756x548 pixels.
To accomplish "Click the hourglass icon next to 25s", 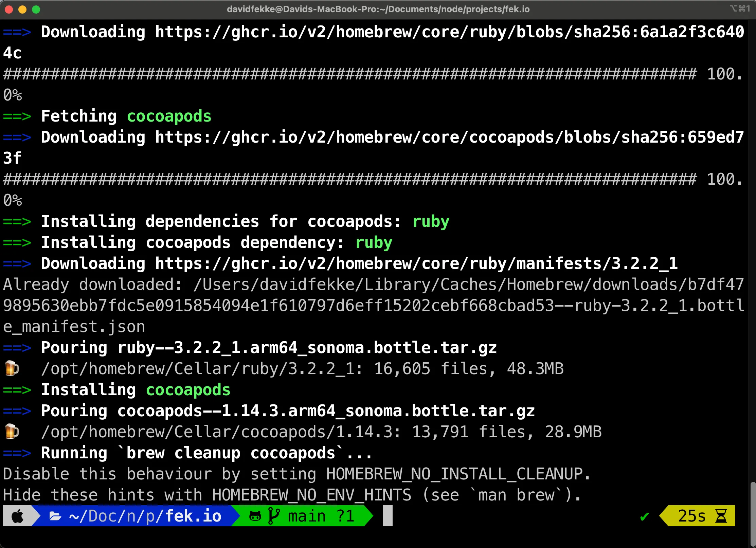I will click(x=721, y=516).
